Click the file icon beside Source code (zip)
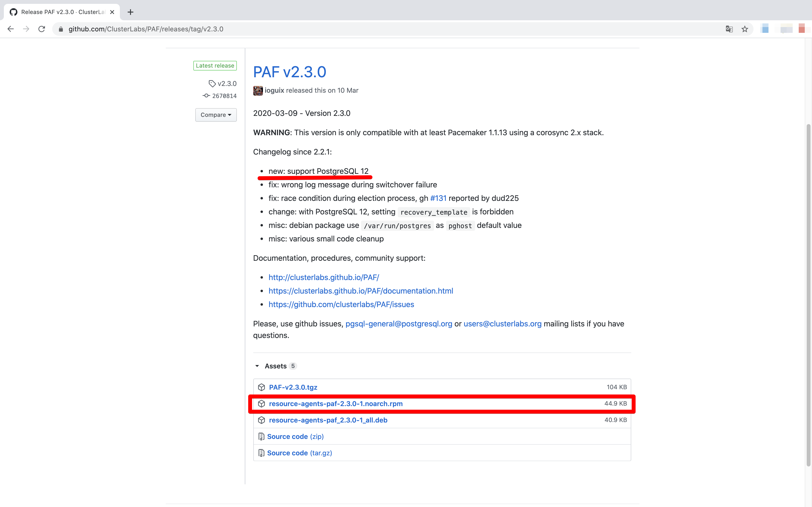 (x=261, y=436)
